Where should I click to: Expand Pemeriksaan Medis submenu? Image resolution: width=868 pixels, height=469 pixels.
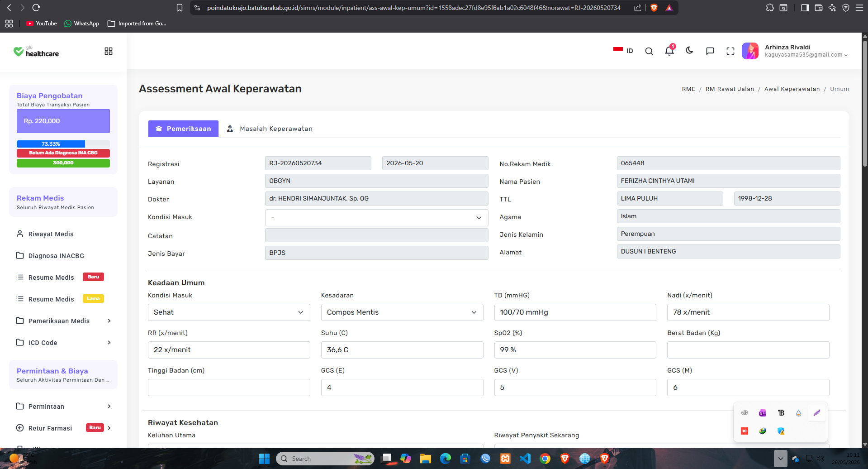(x=63, y=321)
